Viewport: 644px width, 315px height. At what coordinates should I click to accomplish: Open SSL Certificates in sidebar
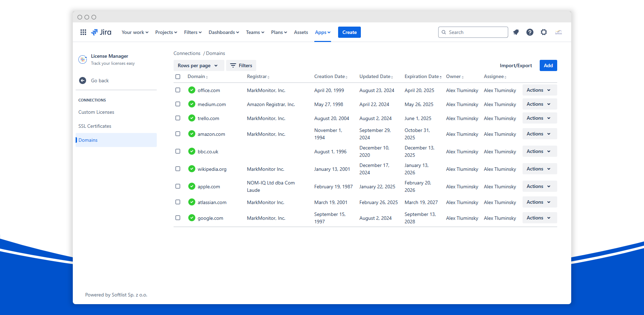(x=95, y=126)
